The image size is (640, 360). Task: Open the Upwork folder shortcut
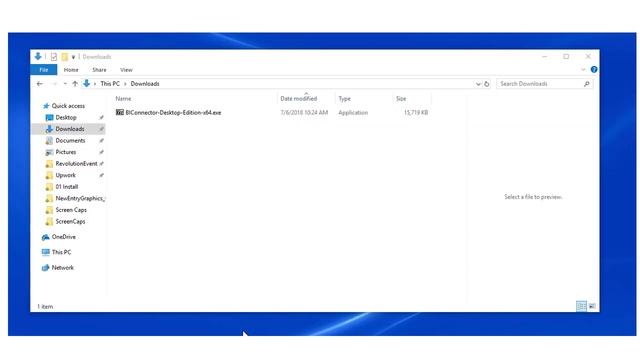(x=65, y=176)
